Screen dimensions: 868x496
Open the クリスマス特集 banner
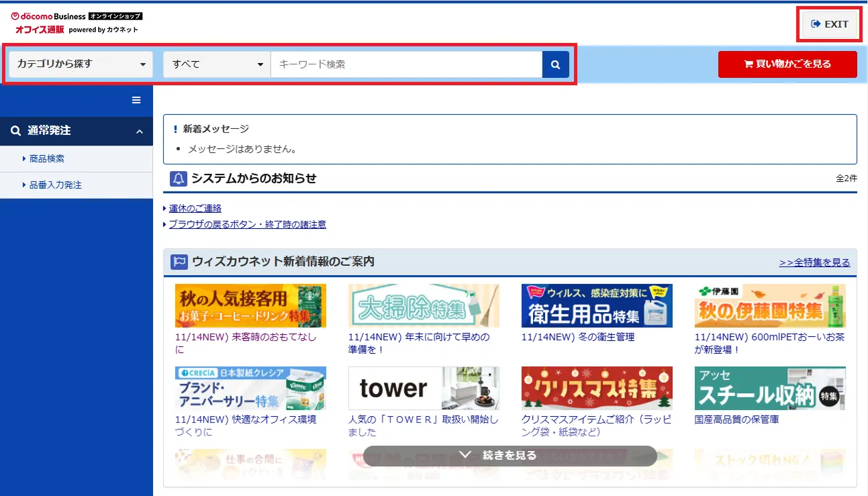[597, 388]
